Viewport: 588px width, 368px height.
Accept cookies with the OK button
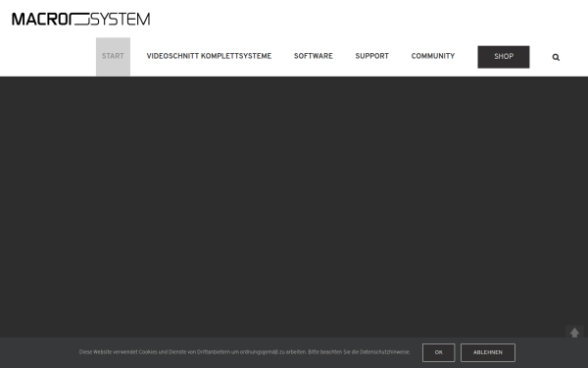[x=438, y=352]
